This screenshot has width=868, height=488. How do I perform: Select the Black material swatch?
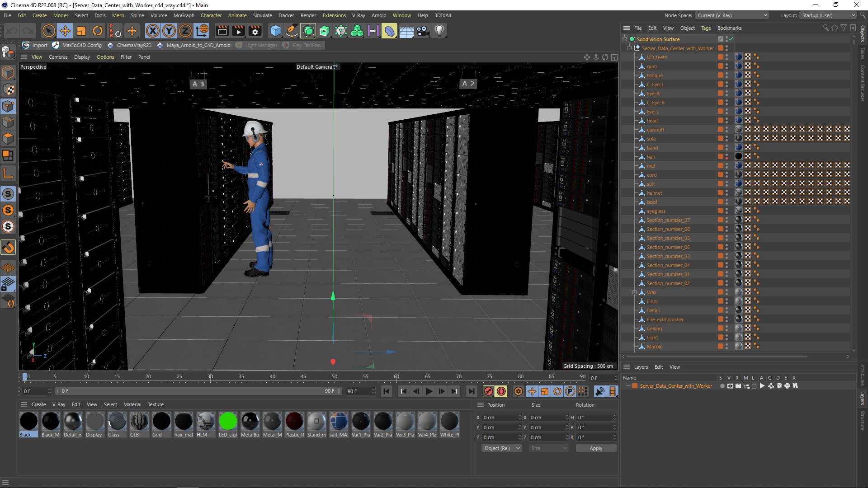28,425
